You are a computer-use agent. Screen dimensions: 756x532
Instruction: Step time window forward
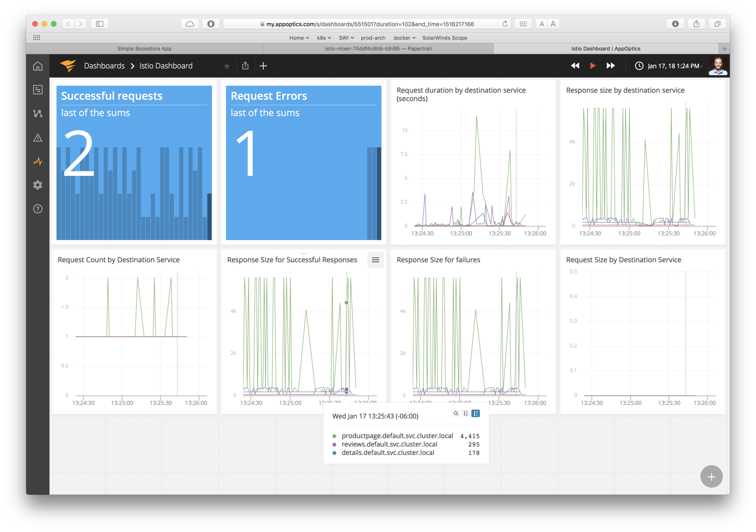tap(610, 66)
